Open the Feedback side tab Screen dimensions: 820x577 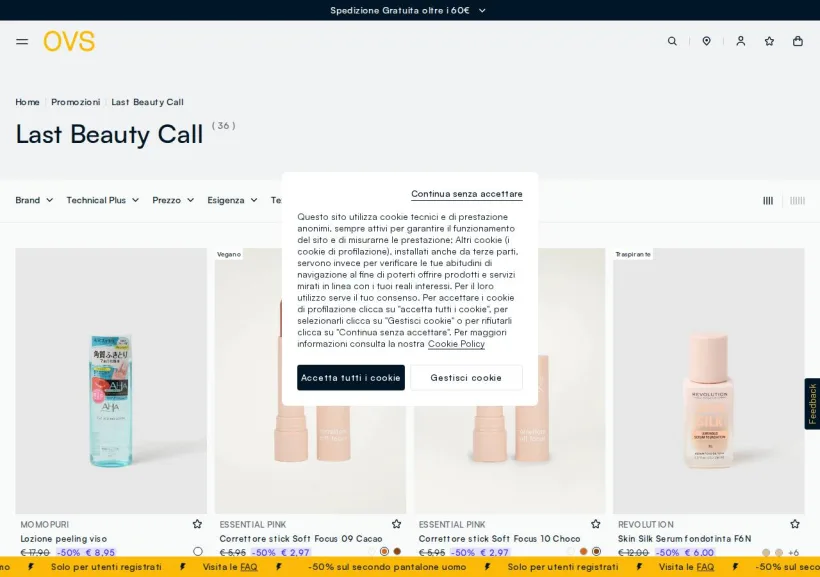coord(812,404)
